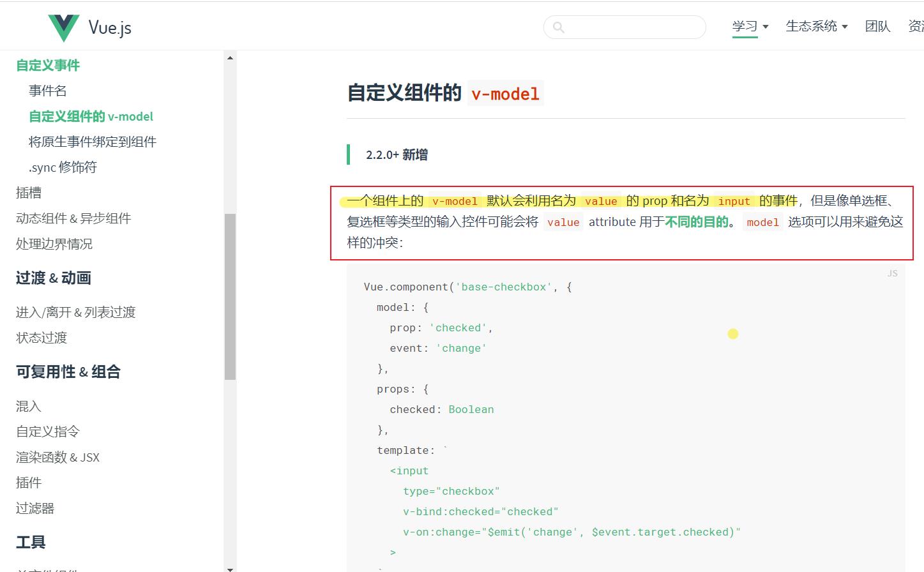Click the Vue.component('base-checkbox' code line
The height and width of the screenshot is (572, 924).
point(467,287)
